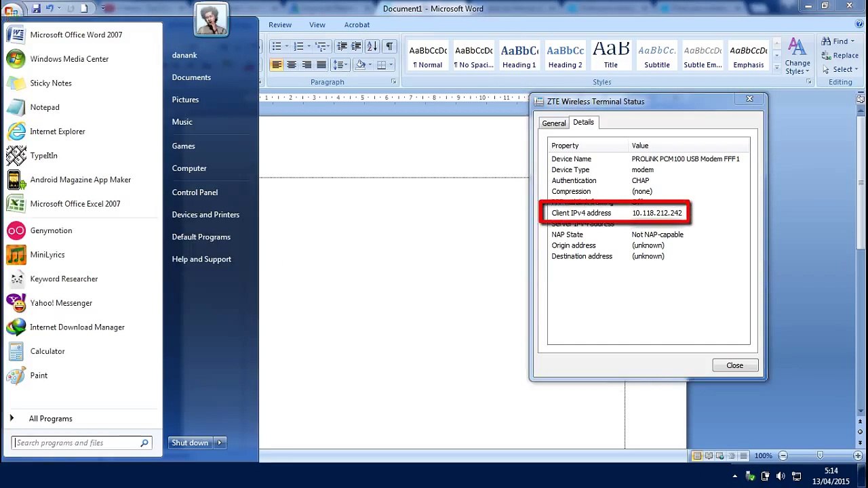868x488 pixels.
Task: Launch Keyword Researcher
Action: (81, 279)
